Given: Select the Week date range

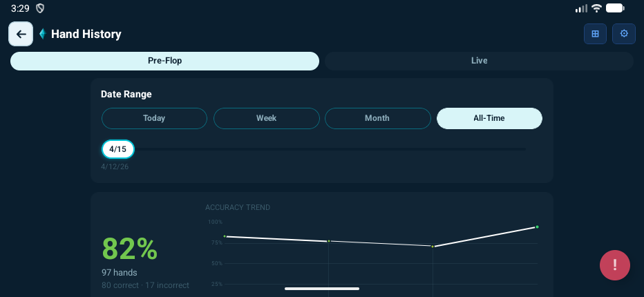Looking at the screenshot, I should pos(266,118).
